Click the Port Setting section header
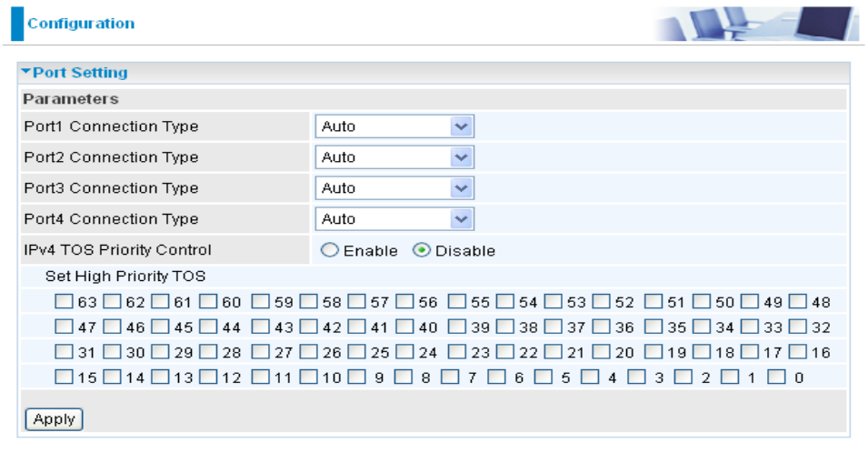Screen dimensions: 868x453 pos(80,73)
